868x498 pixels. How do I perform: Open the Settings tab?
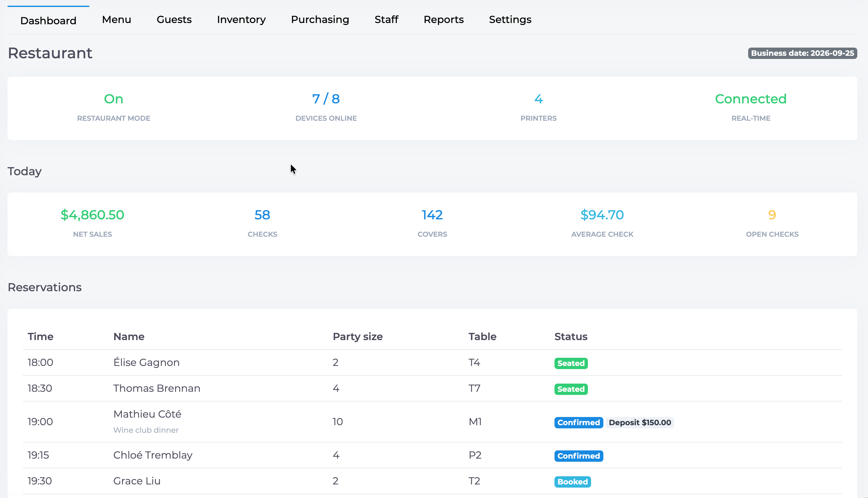coord(510,20)
